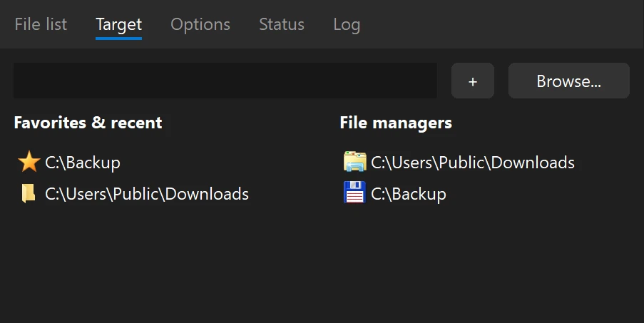Screen dimensions: 644x323
Task: Click the yellow folder icon for Public Downloads
Action: click(x=29, y=194)
